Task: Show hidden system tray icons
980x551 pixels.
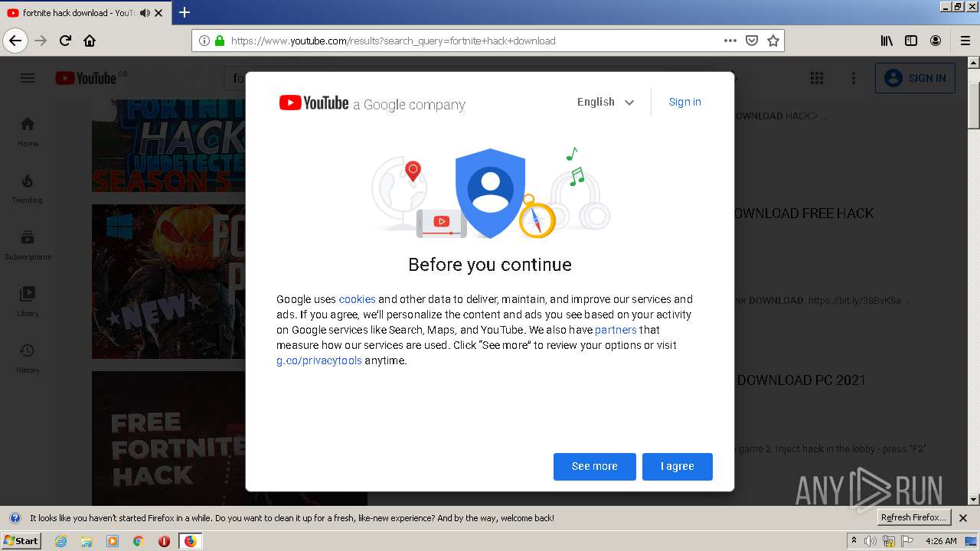Action: tap(854, 541)
